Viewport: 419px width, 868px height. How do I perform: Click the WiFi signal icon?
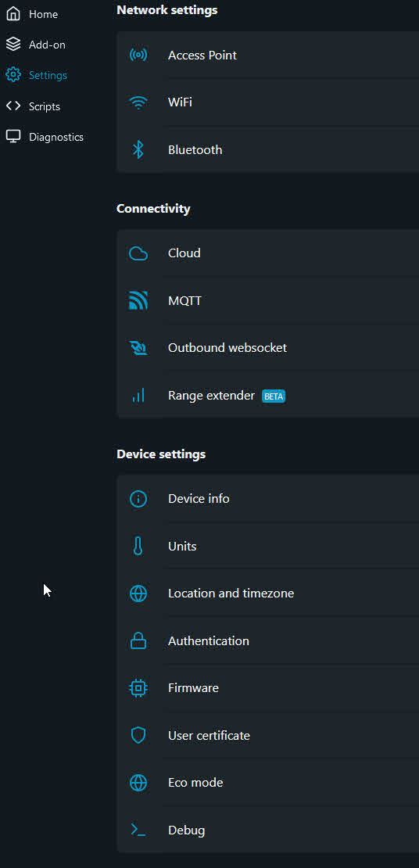(138, 102)
